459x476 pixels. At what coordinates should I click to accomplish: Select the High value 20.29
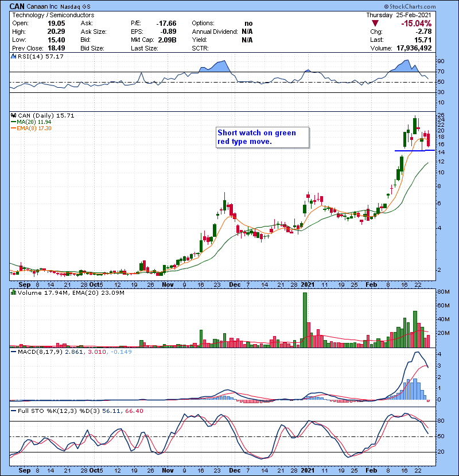click(x=56, y=32)
